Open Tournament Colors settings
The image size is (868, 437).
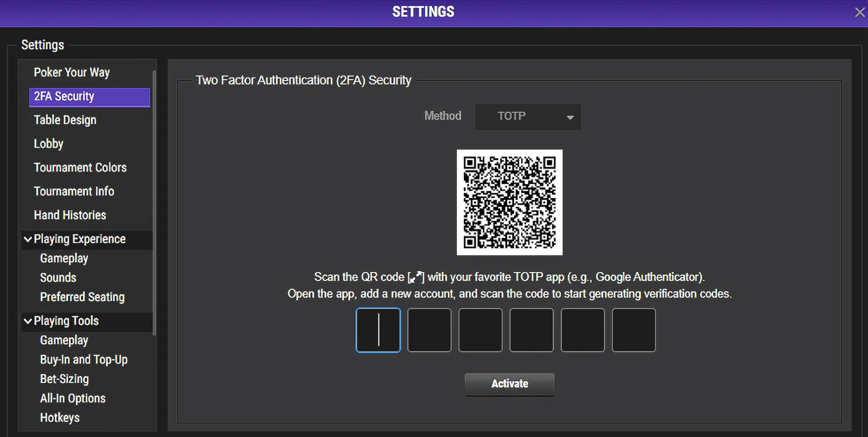80,168
